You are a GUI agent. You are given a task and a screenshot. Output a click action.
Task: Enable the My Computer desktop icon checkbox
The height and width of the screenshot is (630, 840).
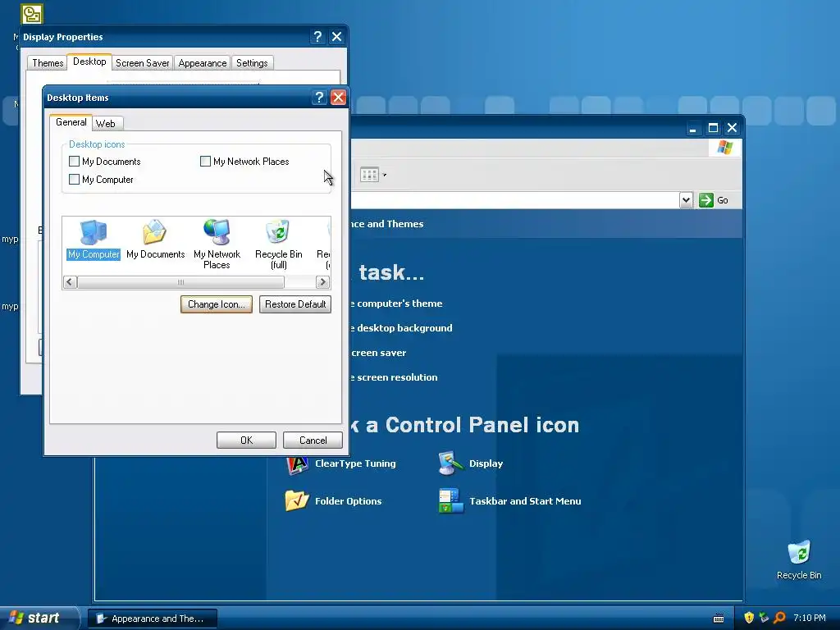[75, 179]
